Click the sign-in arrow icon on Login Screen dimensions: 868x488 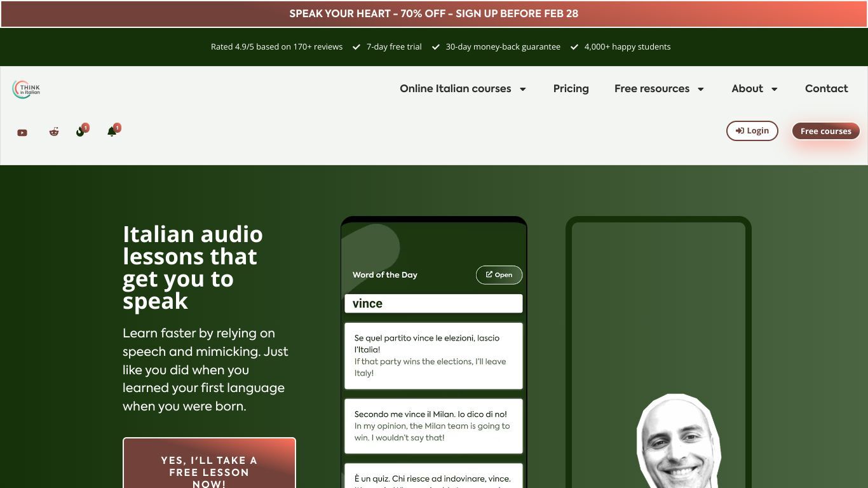(740, 131)
